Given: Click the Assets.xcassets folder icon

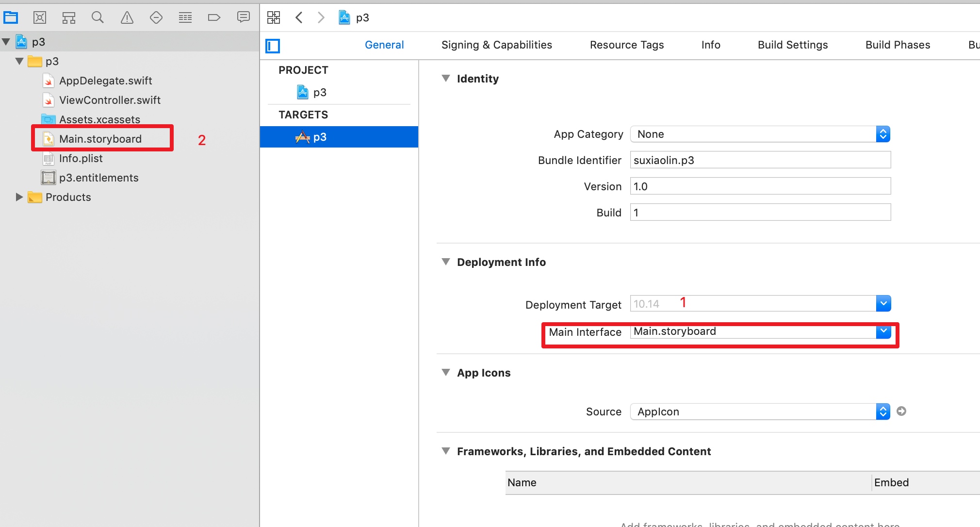Looking at the screenshot, I should (x=49, y=119).
